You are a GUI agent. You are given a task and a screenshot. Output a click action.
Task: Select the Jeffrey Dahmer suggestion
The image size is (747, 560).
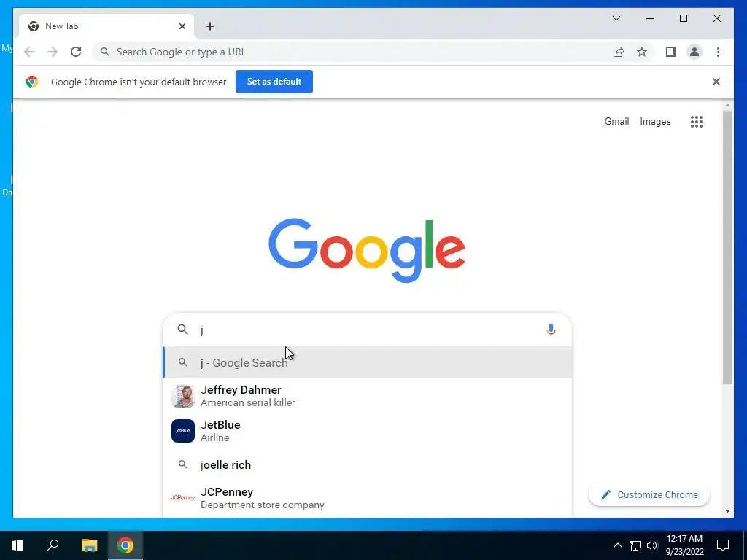367,396
